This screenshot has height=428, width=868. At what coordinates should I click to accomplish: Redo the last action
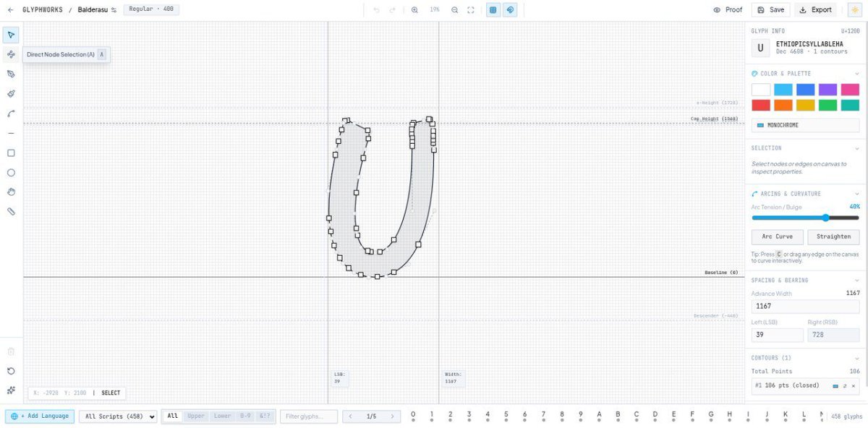click(392, 10)
